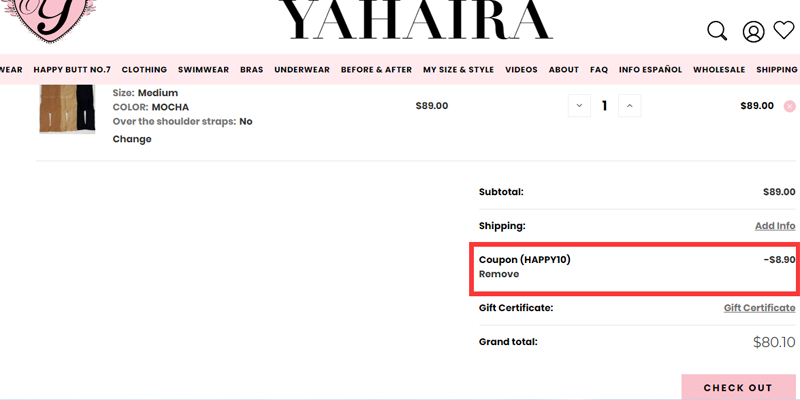Open the Wholesale page
The height and width of the screenshot is (400, 800).
(x=719, y=69)
